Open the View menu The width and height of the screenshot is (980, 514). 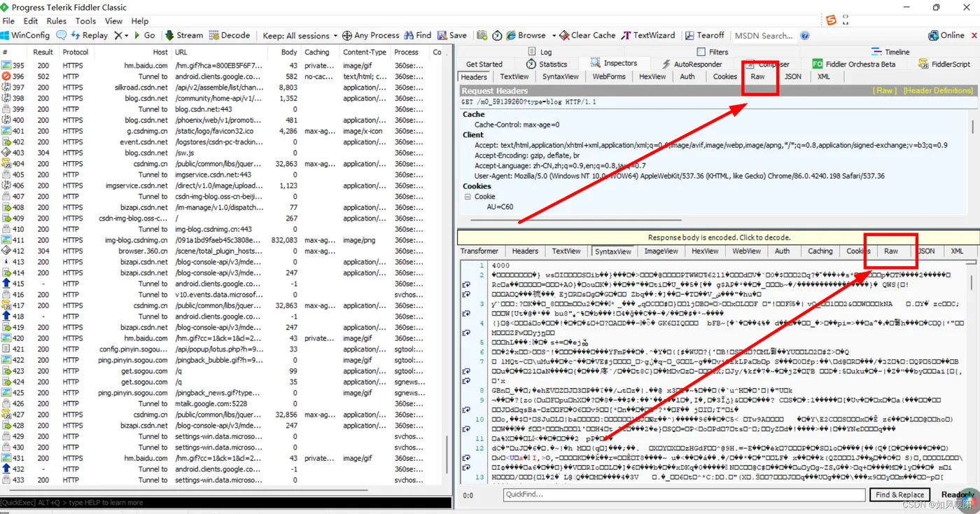click(113, 21)
